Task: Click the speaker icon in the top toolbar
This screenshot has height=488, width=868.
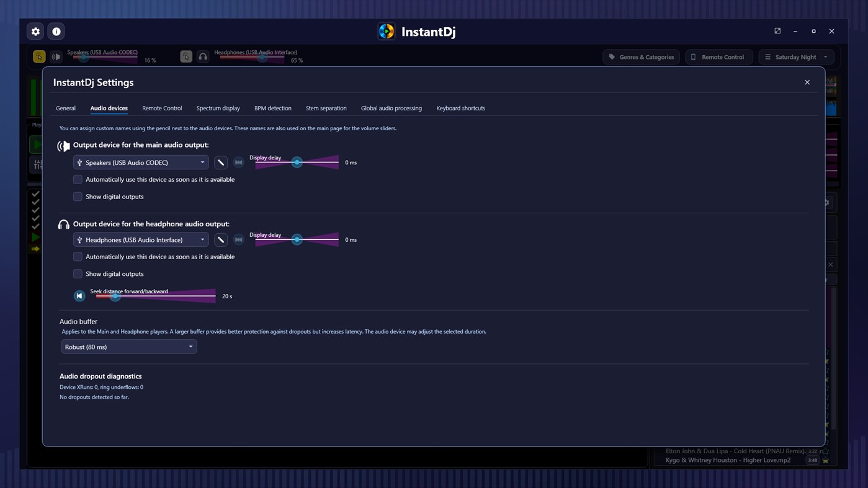Action: click(x=56, y=57)
